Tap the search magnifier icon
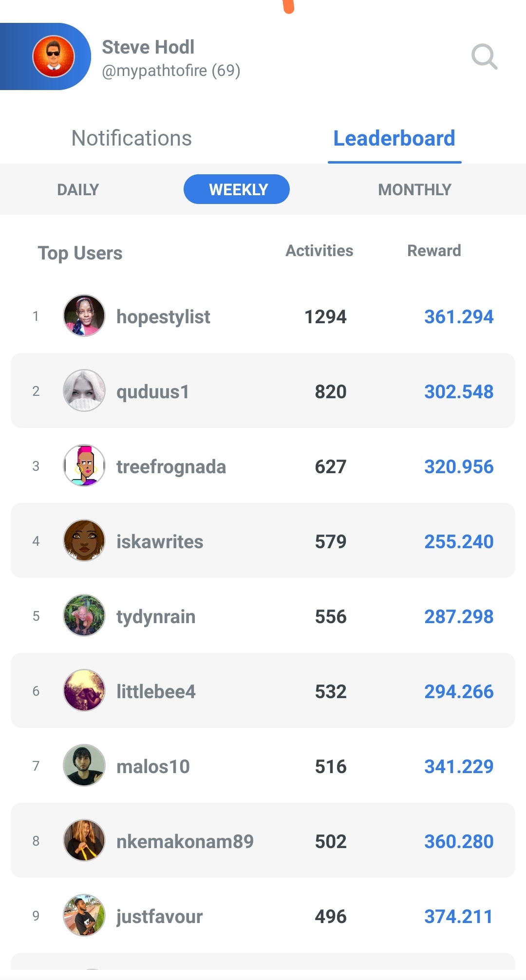 pos(484,56)
